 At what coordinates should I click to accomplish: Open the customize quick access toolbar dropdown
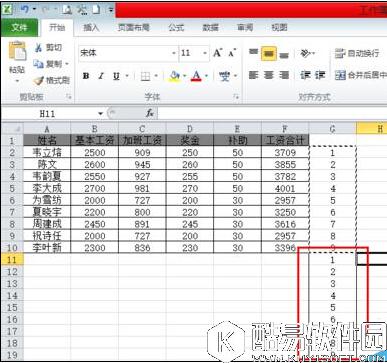[x=111, y=10]
